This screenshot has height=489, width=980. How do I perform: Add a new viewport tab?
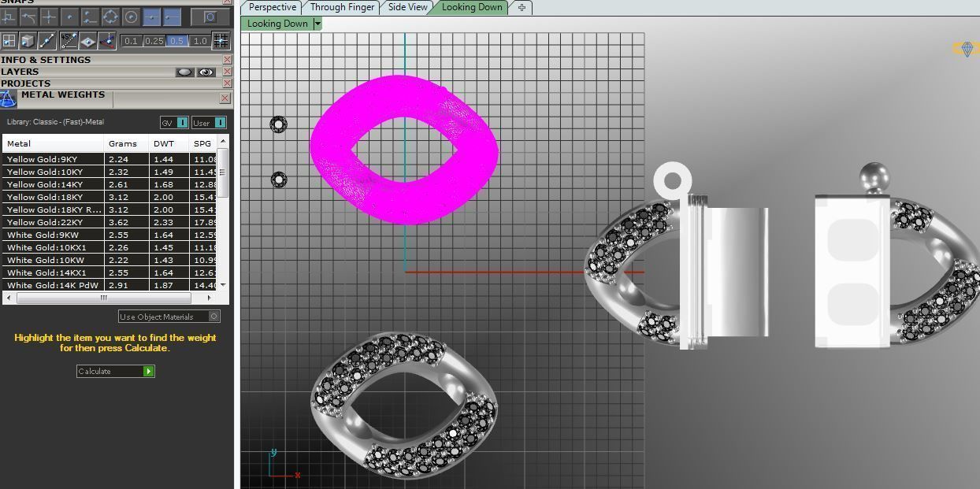[522, 7]
